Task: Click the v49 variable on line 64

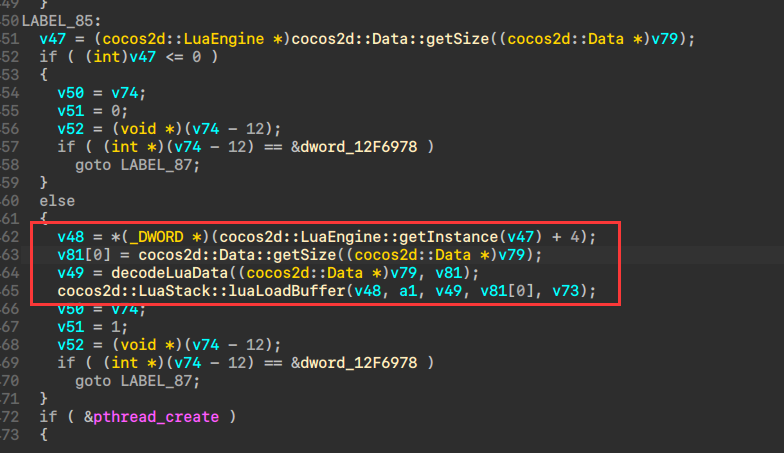Action: pyautogui.click(x=70, y=273)
